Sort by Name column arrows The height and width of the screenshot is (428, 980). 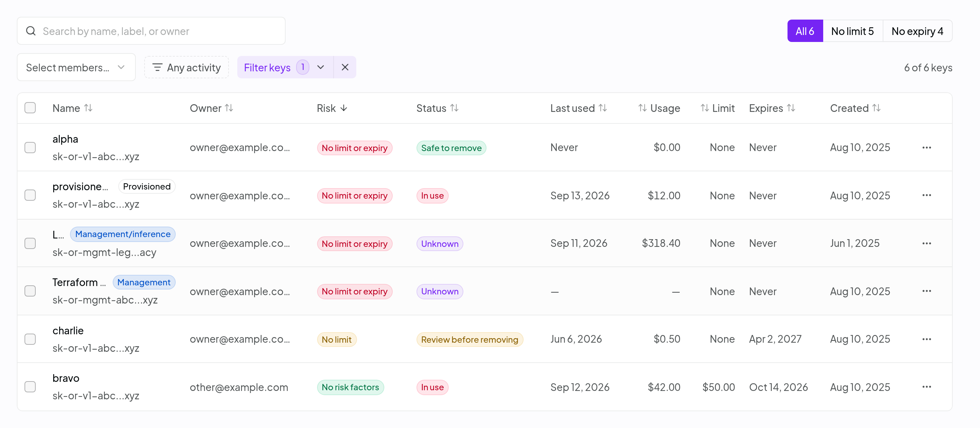(88, 108)
